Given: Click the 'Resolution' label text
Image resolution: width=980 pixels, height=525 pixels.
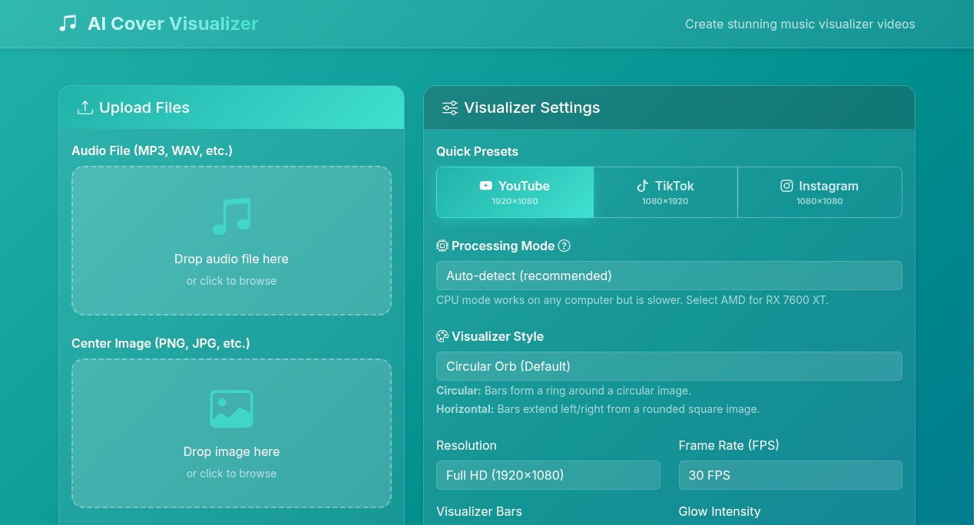Looking at the screenshot, I should click(466, 445).
